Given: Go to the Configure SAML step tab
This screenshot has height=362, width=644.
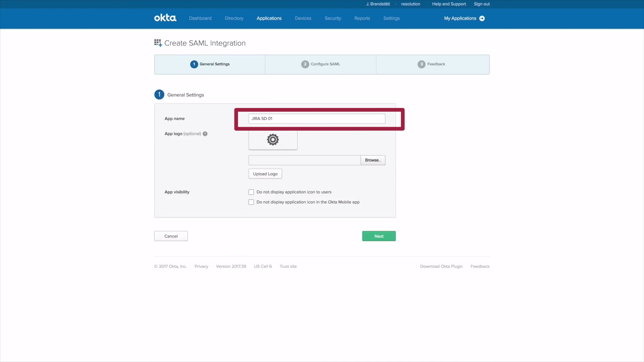Looking at the screenshot, I should tap(320, 64).
